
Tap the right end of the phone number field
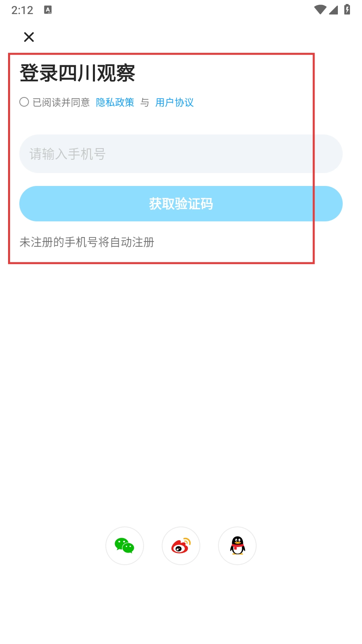click(330, 154)
